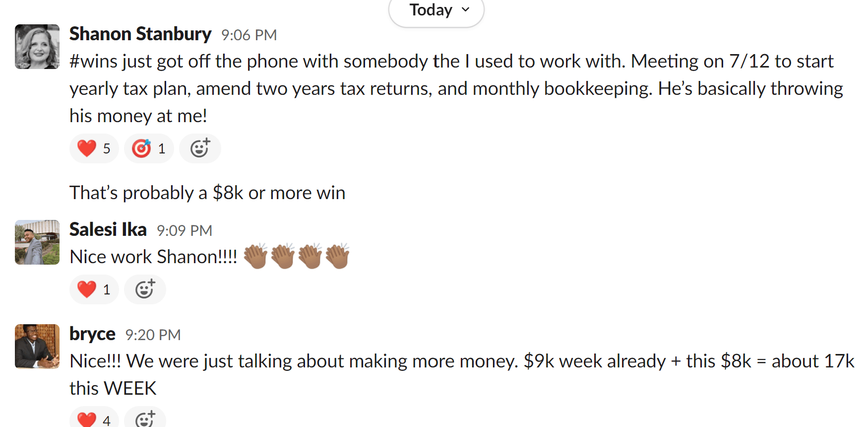Toggle heart reaction on bryce's message
Screen dimensions: 868x427
(x=94, y=420)
